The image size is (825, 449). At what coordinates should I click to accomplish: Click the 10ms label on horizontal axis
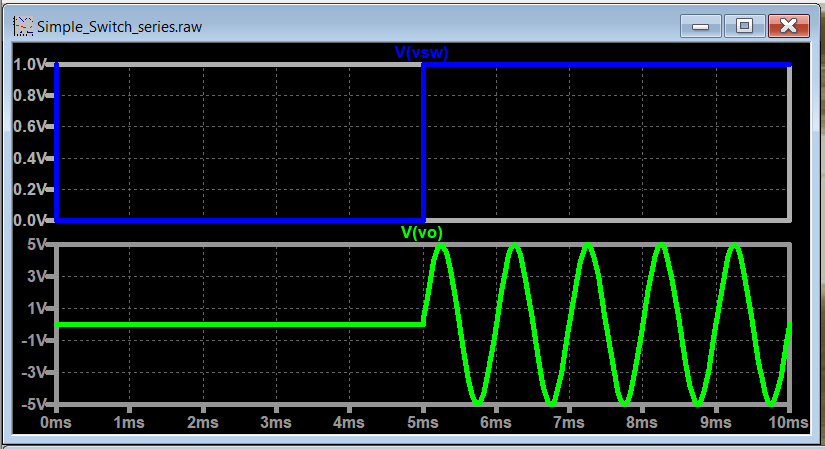point(787,424)
